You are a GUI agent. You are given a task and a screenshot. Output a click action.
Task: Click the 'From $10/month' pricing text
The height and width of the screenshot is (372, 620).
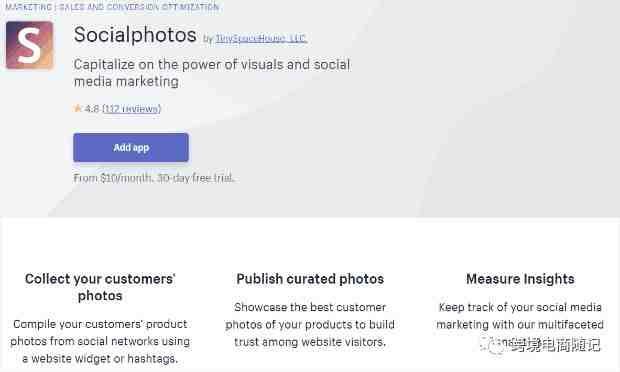click(113, 178)
